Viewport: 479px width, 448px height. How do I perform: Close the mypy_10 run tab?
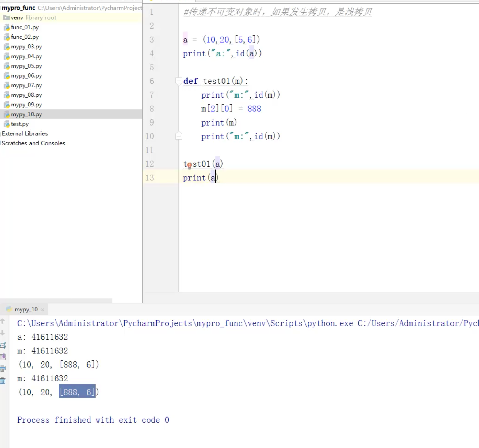(x=43, y=310)
